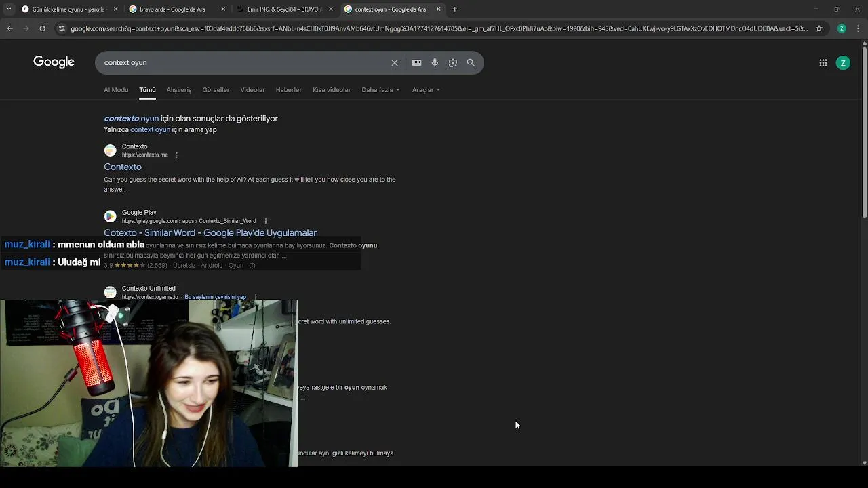Click the info icon beside 'Oyun'
The image size is (868, 488).
pos(252,266)
